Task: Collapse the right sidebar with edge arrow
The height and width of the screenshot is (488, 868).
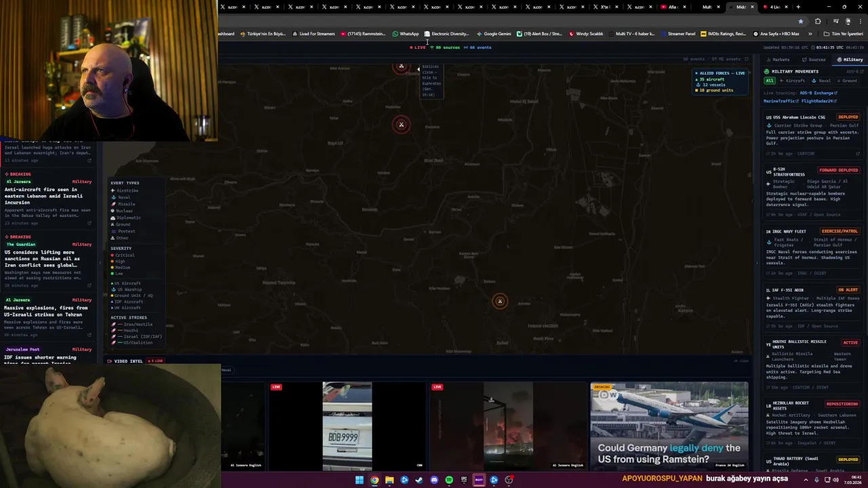Action: tap(757, 263)
